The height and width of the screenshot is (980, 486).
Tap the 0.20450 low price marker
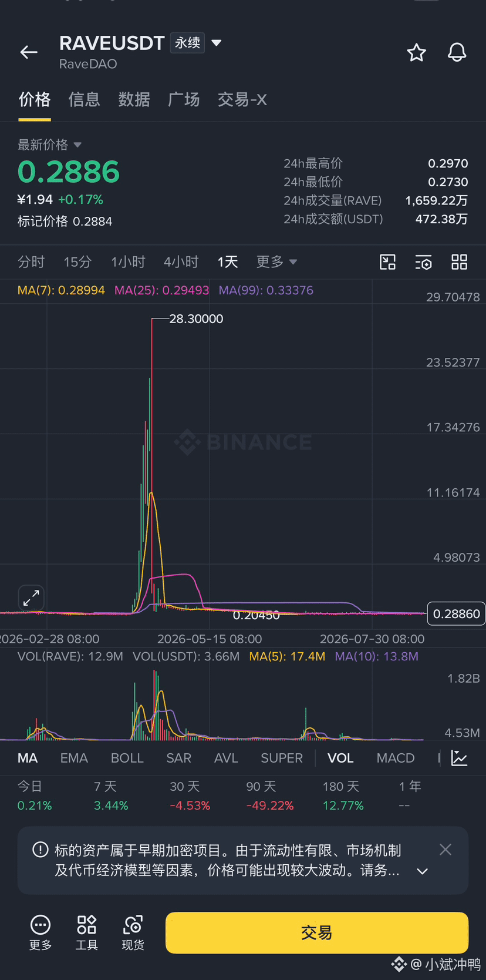256,615
